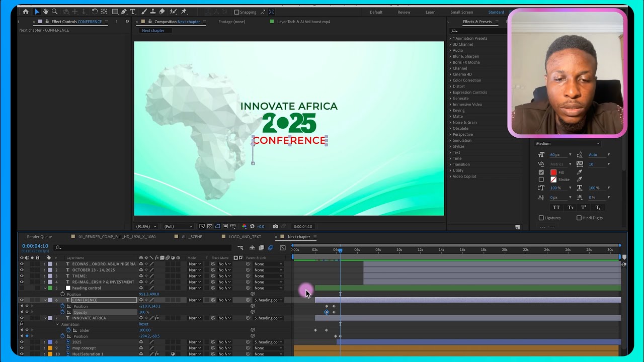644x362 pixels.
Task: Switch to the Default workspace
Action: click(x=376, y=12)
